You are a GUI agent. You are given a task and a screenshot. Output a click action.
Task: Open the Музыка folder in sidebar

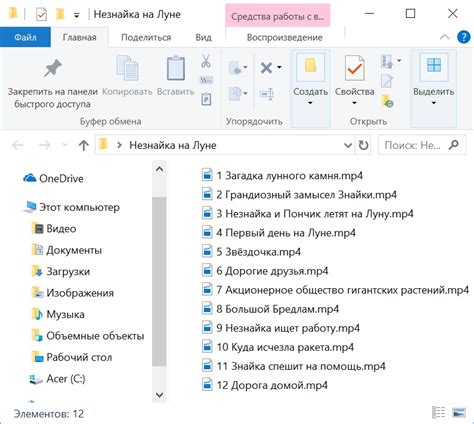tap(58, 314)
